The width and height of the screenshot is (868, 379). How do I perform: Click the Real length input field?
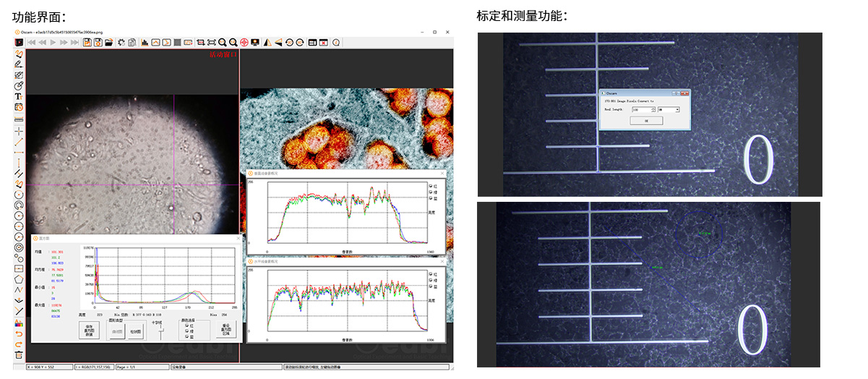(640, 109)
